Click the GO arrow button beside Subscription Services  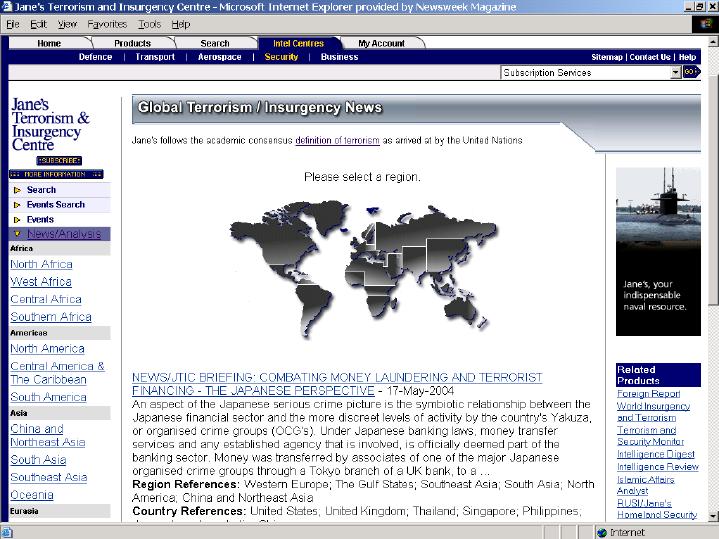point(690,73)
